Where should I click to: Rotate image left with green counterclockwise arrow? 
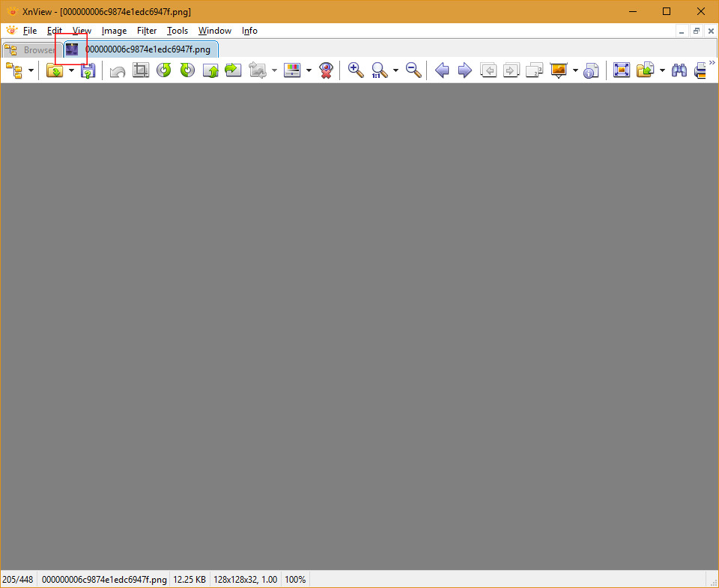point(163,70)
